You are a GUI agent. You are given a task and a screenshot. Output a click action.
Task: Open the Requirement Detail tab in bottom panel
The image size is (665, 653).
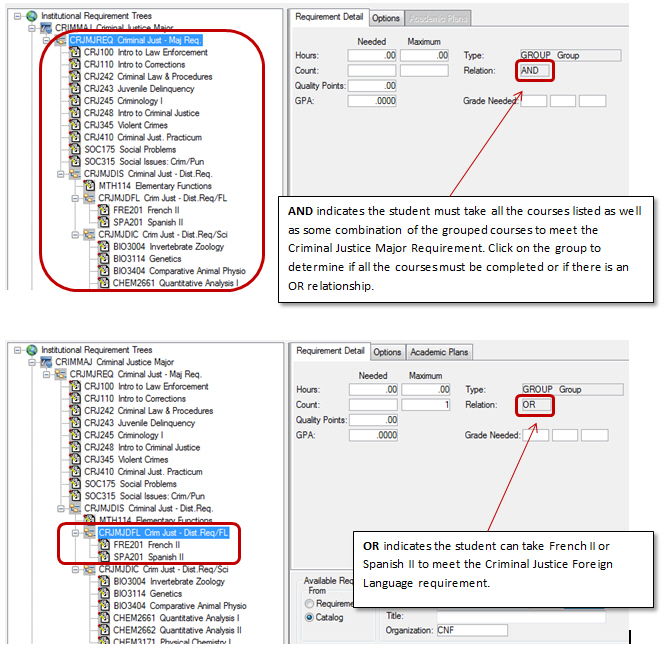coord(330,351)
